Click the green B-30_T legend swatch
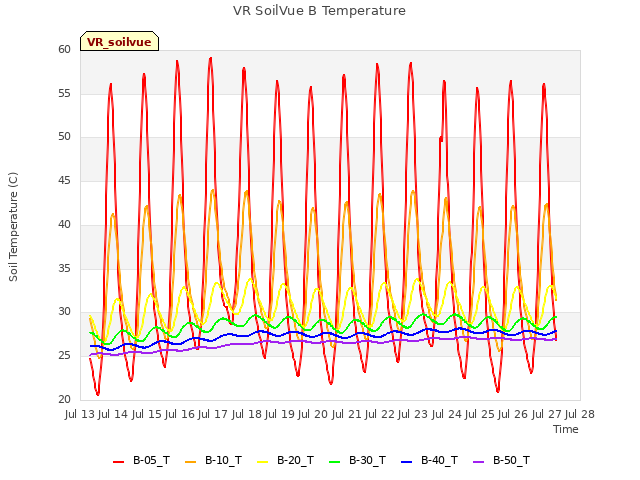This screenshot has height=480, width=640. (334, 462)
